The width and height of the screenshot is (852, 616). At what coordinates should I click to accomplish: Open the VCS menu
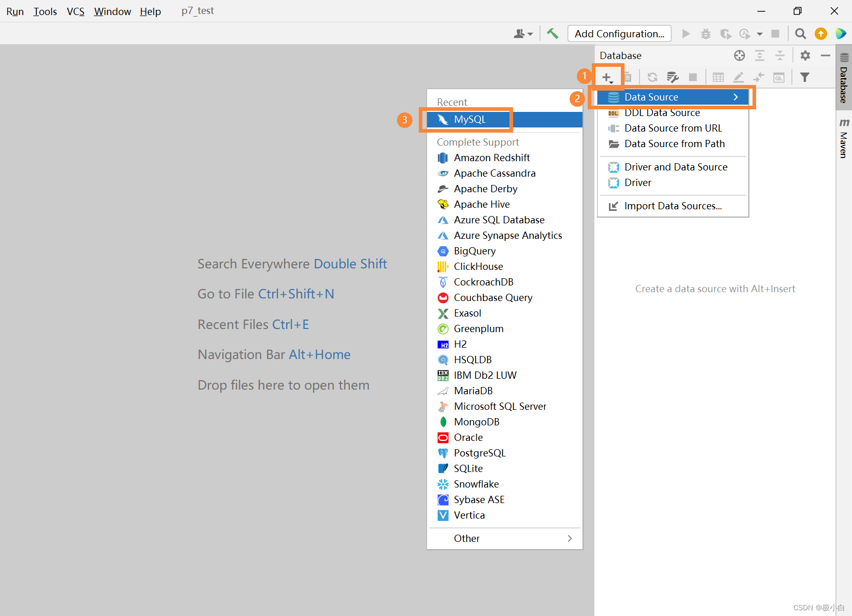(76, 11)
